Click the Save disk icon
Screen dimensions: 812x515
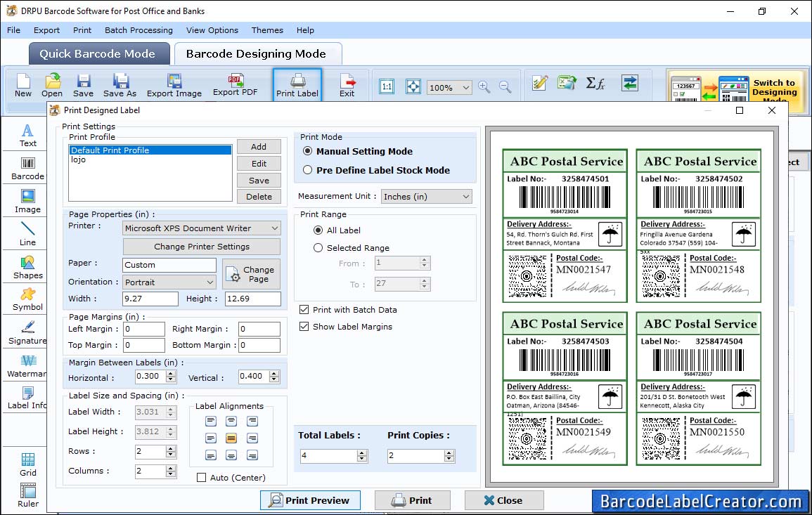pyautogui.click(x=83, y=86)
